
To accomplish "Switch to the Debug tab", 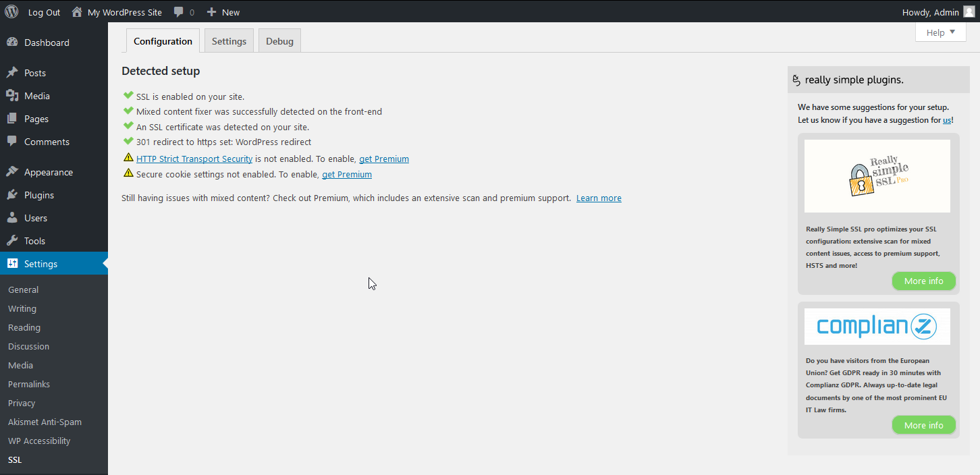I will pos(279,41).
